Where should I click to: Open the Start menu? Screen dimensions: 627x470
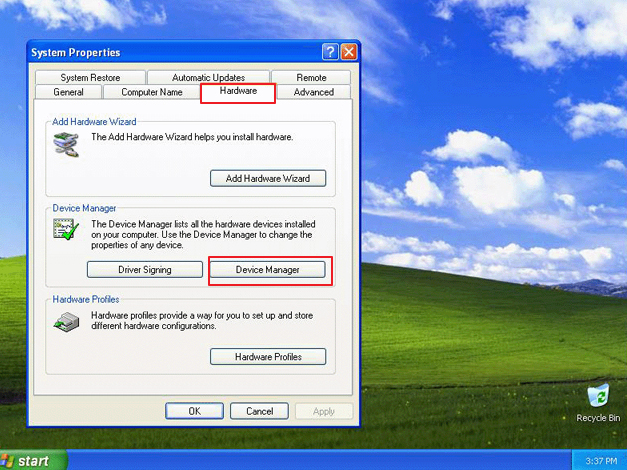point(33,460)
